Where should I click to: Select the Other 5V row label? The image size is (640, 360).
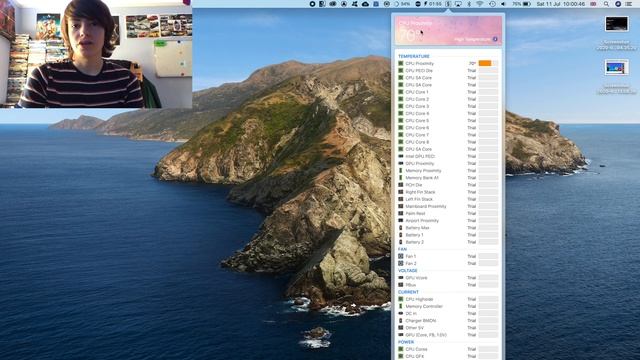pyautogui.click(x=414, y=328)
